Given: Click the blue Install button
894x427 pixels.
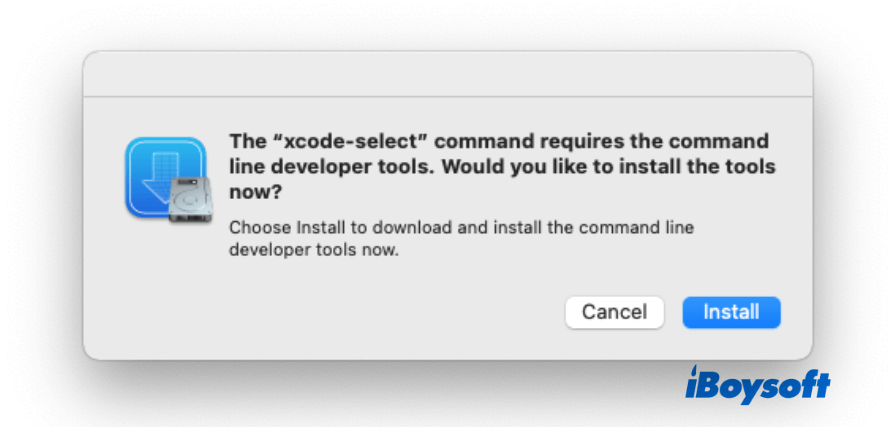Looking at the screenshot, I should [731, 312].
